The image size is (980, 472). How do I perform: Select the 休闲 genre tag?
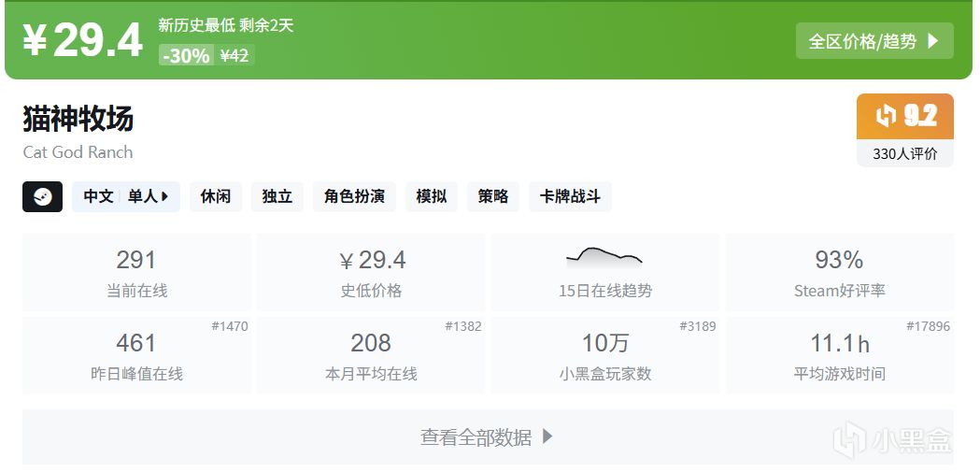pos(216,197)
